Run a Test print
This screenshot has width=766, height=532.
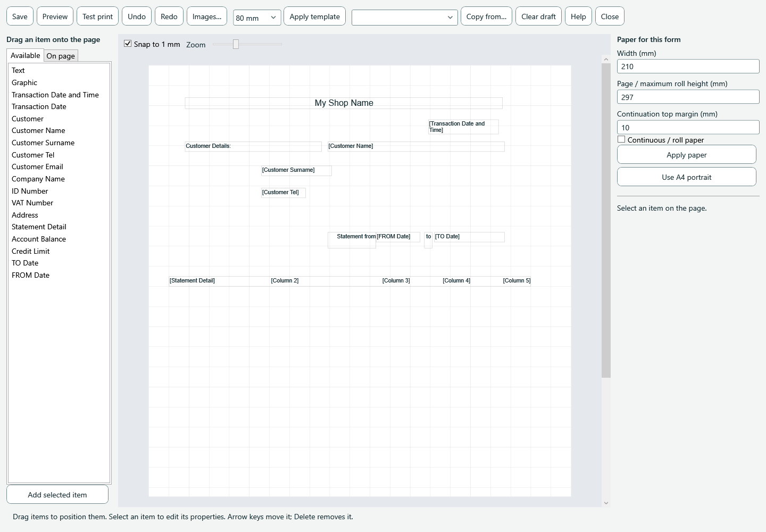(x=98, y=16)
